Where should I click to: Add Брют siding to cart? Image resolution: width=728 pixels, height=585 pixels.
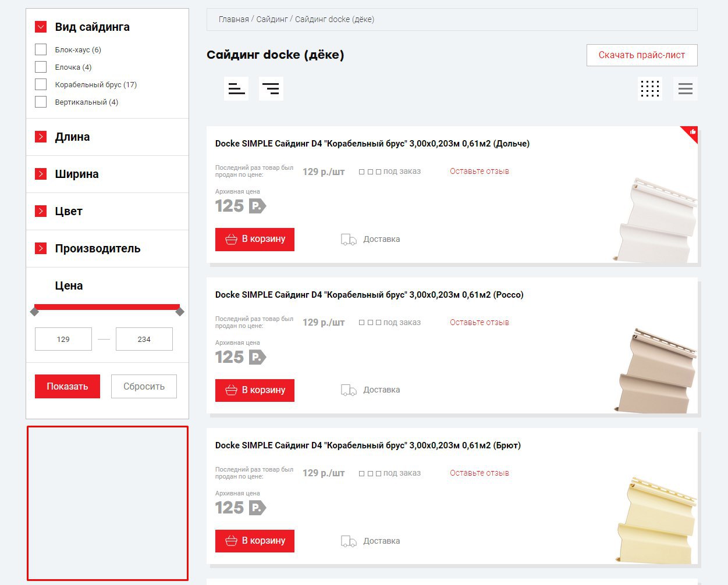click(255, 541)
